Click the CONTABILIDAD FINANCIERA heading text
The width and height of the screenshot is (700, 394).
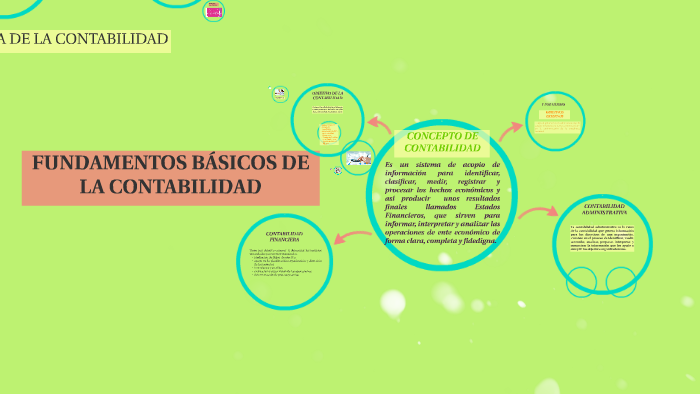(284, 236)
